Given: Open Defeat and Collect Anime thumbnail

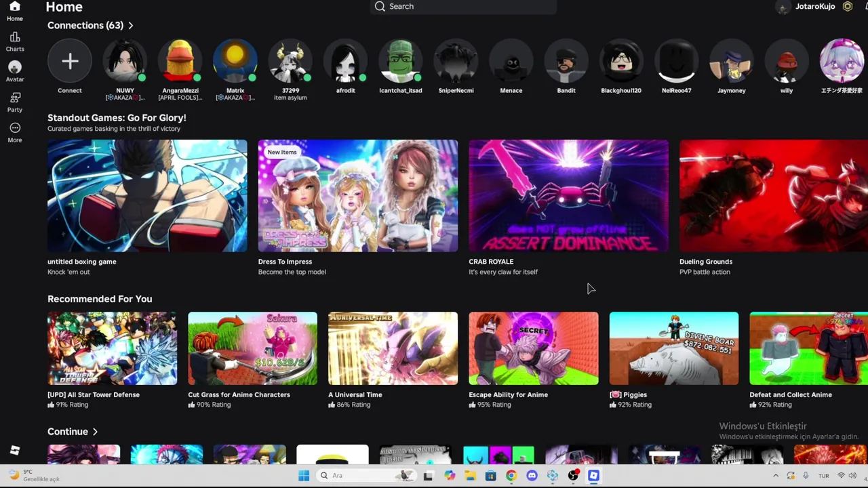Looking at the screenshot, I should coord(808,348).
